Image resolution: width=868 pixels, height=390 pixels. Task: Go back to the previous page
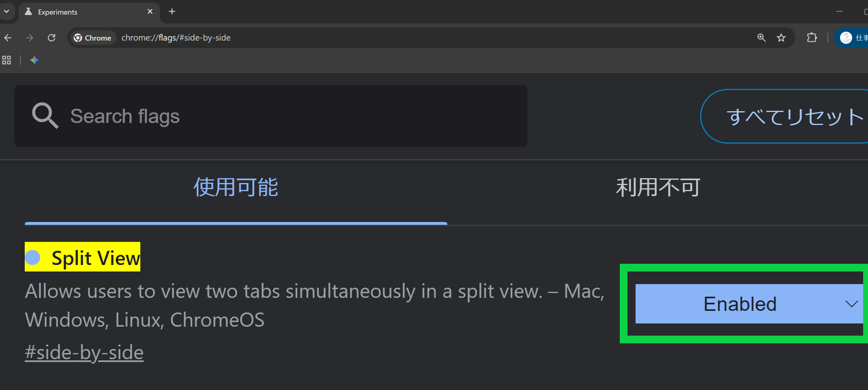[x=8, y=38]
